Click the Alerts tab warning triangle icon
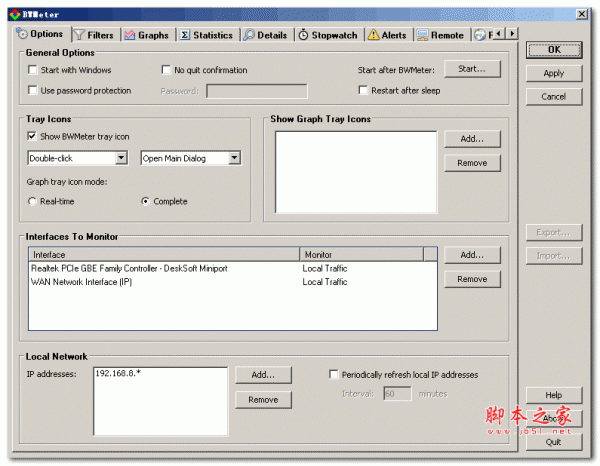 click(x=373, y=35)
